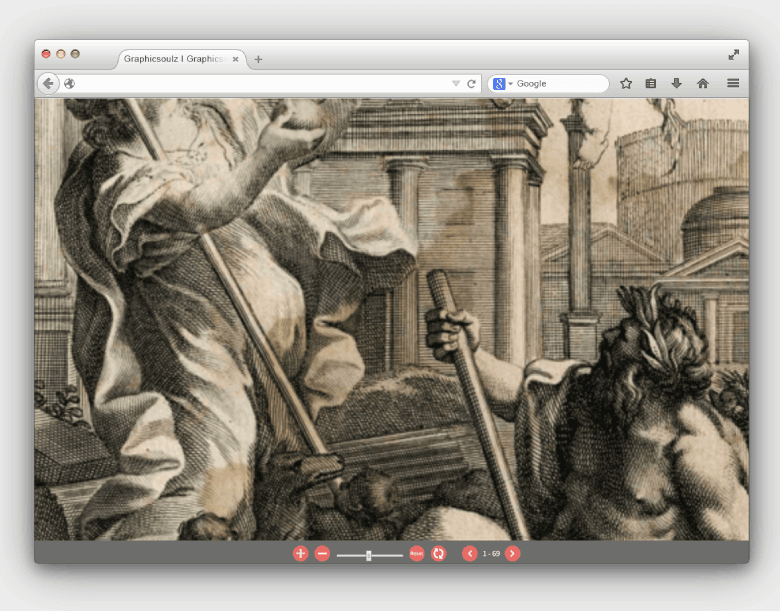Click the zoom slider handle
Screen dimensions: 780x611
point(369,555)
